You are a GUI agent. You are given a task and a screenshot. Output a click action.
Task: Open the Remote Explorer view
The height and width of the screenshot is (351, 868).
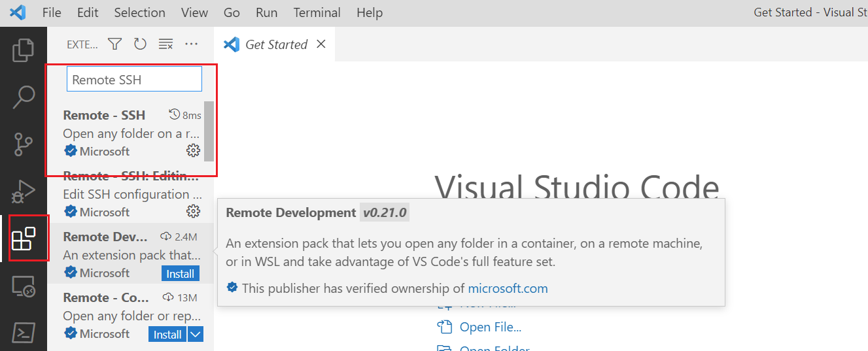(x=24, y=286)
